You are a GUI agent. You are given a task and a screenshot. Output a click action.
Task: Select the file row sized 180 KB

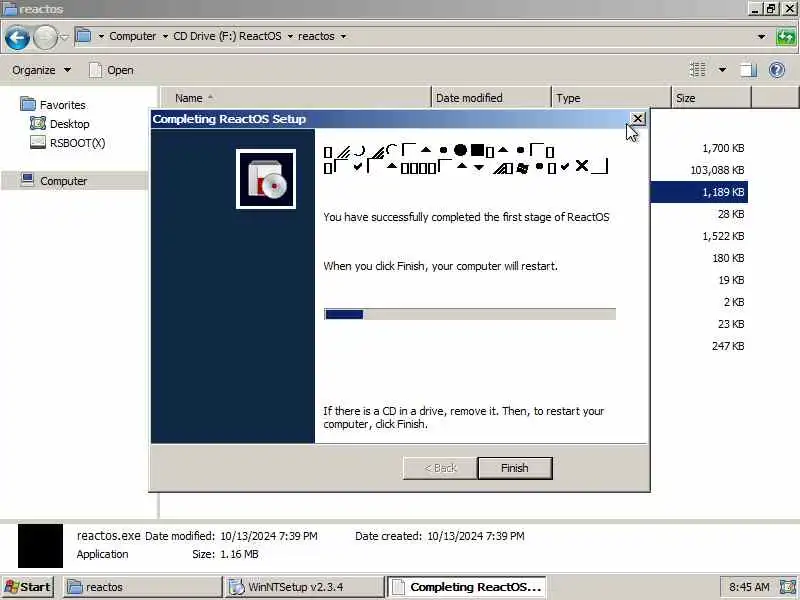pyautogui.click(x=728, y=258)
